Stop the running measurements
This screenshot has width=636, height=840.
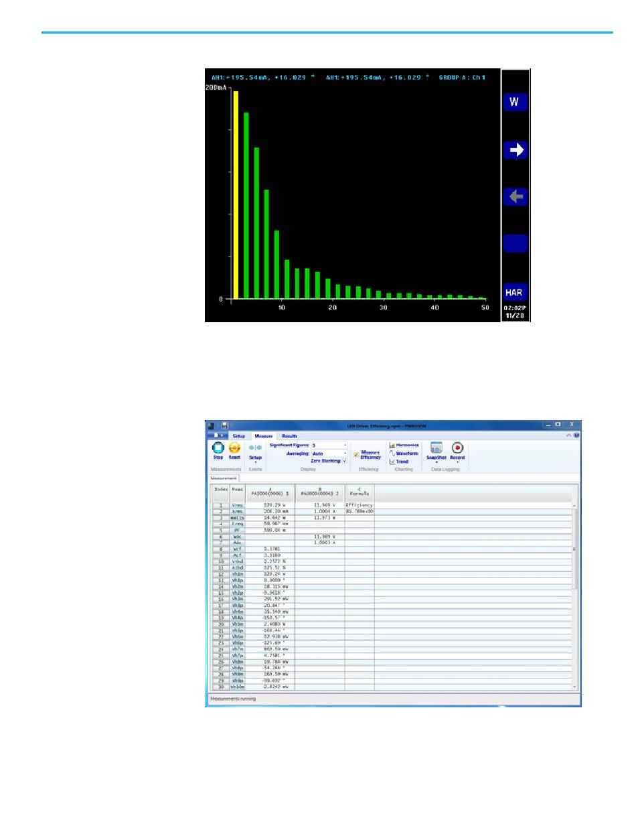pyautogui.click(x=218, y=450)
